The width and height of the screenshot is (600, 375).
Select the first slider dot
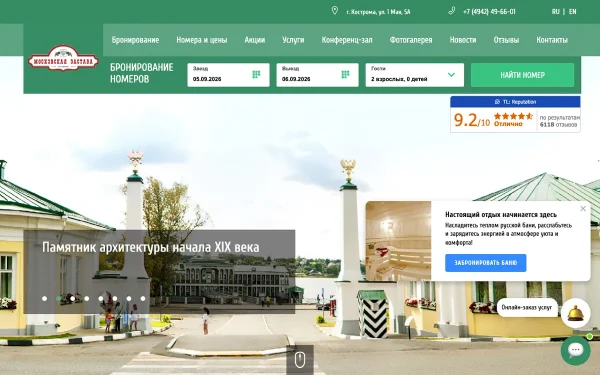click(x=44, y=298)
